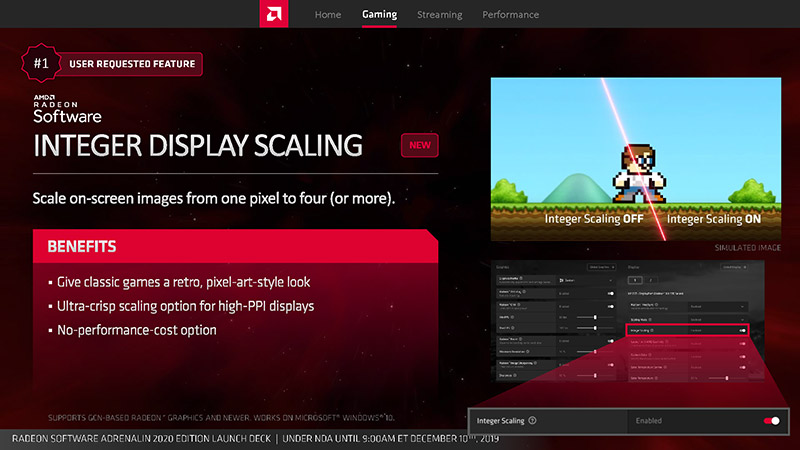Open the Performance tab

pos(510,14)
